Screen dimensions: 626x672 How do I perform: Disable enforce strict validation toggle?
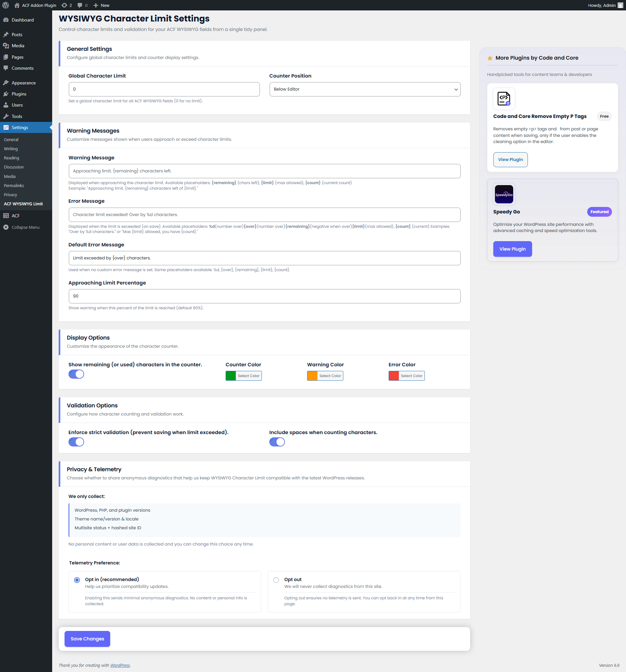(76, 442)
